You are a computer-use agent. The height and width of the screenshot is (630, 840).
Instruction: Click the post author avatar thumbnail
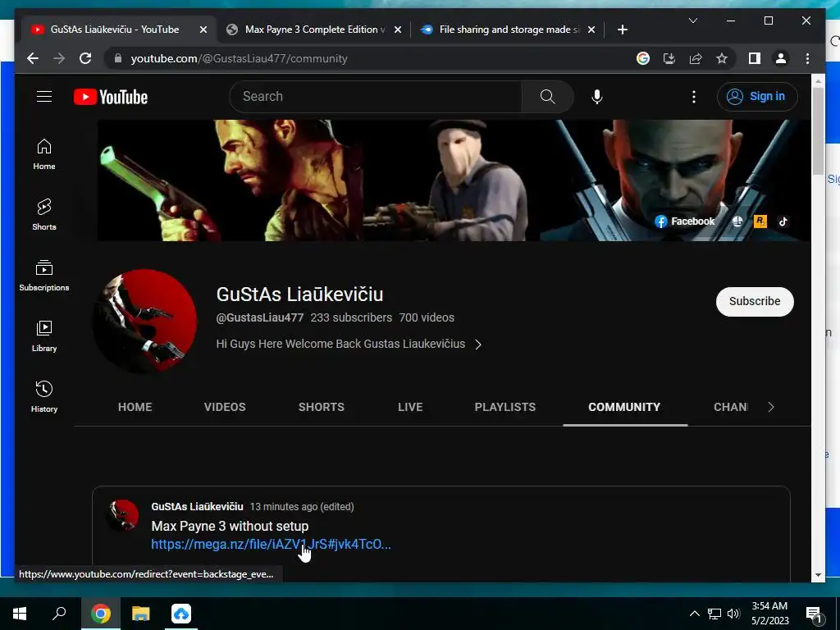tap(124, 515)
